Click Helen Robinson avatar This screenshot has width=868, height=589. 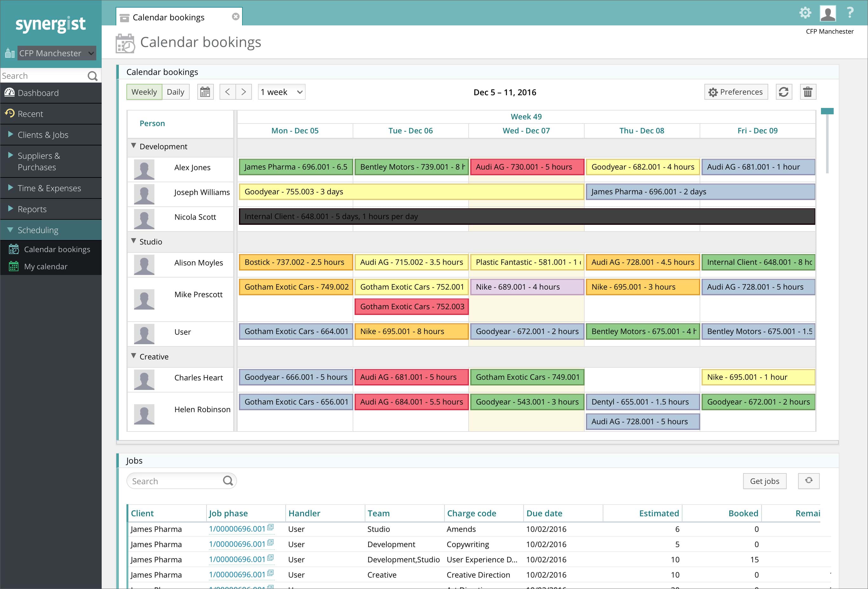coord(144,414)
